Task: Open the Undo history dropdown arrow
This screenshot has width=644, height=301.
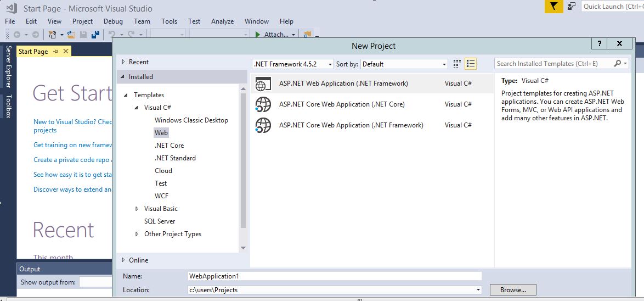Action: click(x=122, y=35)
